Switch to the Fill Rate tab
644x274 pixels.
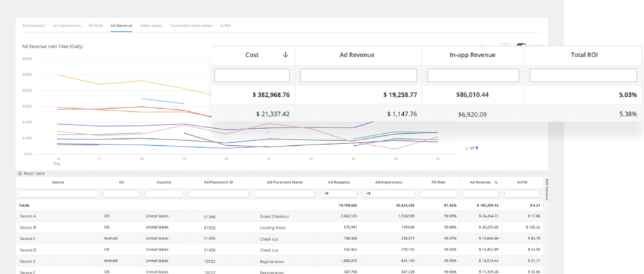coord(96,25)
